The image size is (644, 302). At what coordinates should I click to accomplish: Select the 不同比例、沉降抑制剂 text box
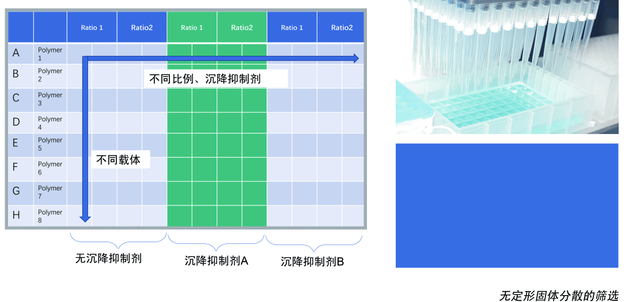[x=215, y=79]
